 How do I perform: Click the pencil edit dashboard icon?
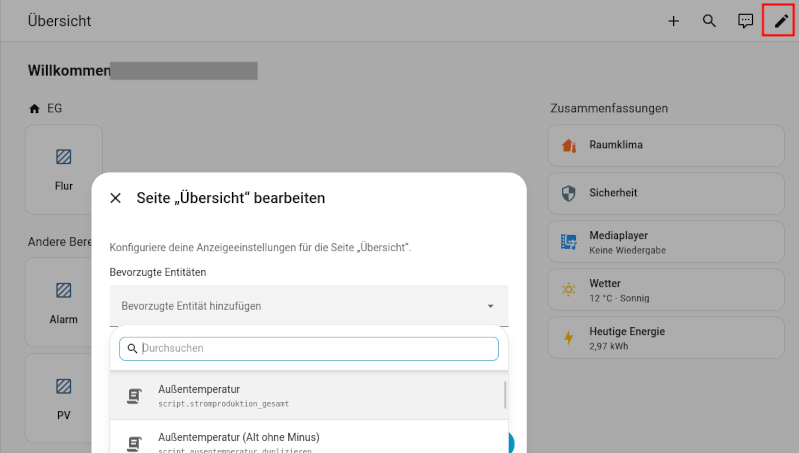tap(781, 21)
